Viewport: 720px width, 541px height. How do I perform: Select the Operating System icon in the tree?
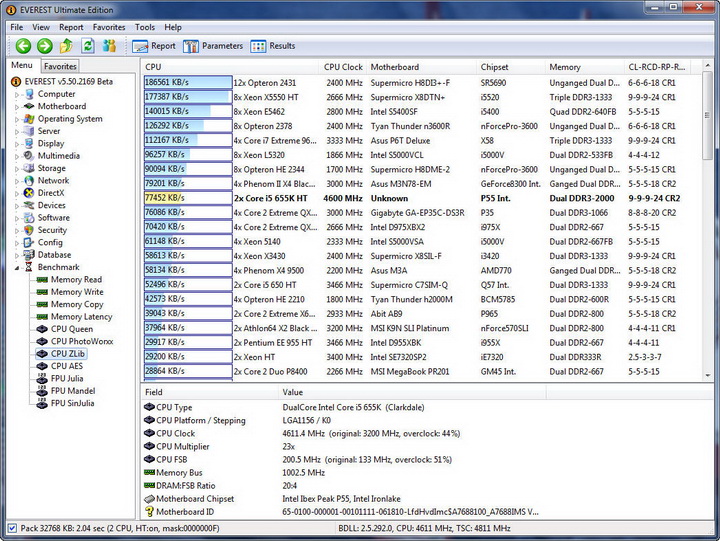tap(29, 119)
